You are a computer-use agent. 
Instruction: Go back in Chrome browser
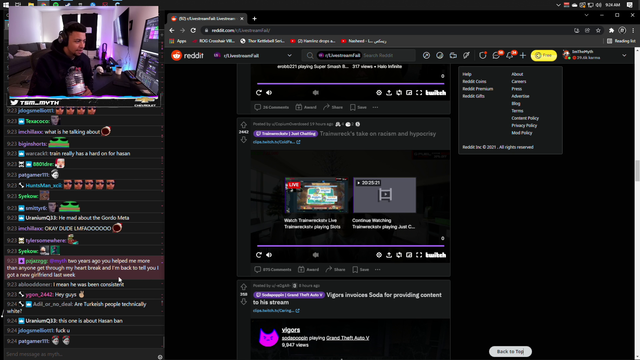172,30
